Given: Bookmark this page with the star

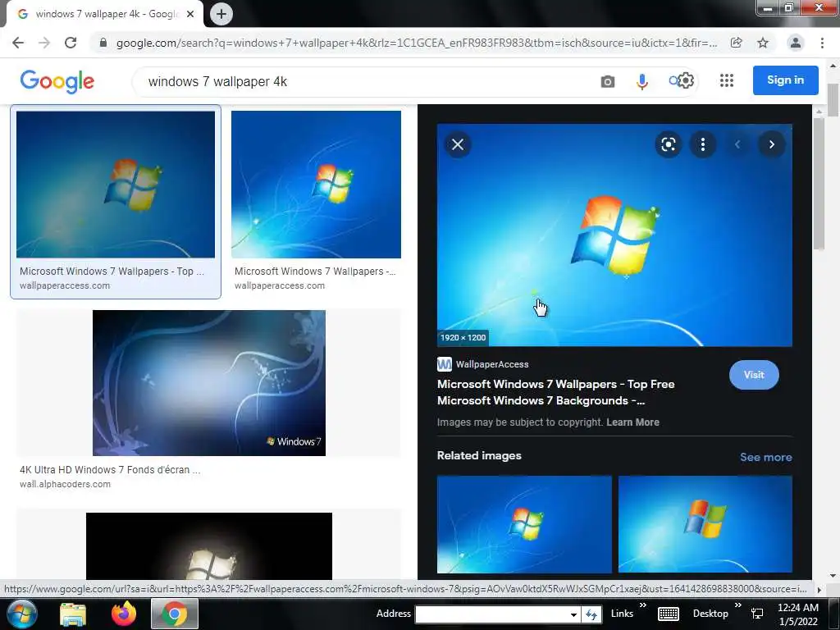Looking at the screenshot, I should coord(763,43).
